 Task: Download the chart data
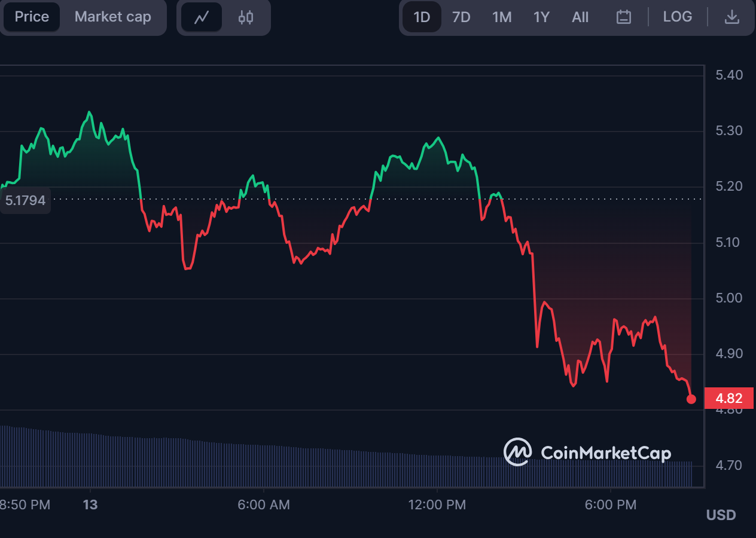click(731, 17)
